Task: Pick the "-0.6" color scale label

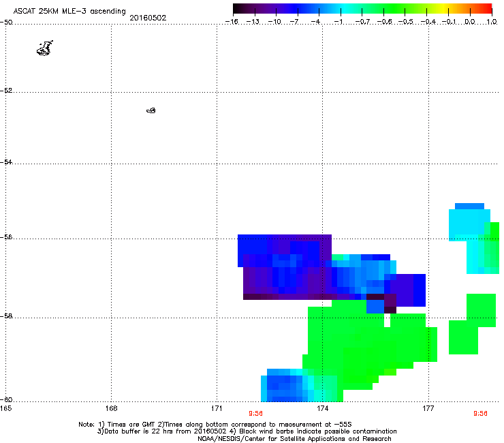Action: 384,22
